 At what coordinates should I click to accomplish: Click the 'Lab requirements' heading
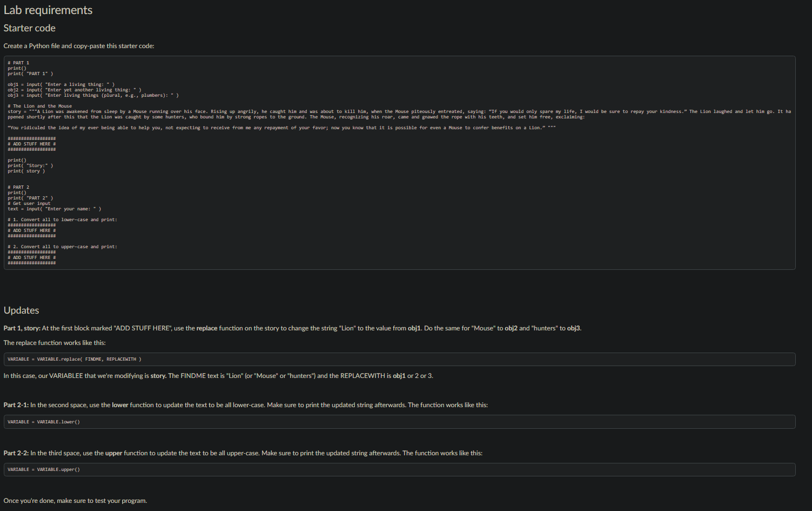48,10
